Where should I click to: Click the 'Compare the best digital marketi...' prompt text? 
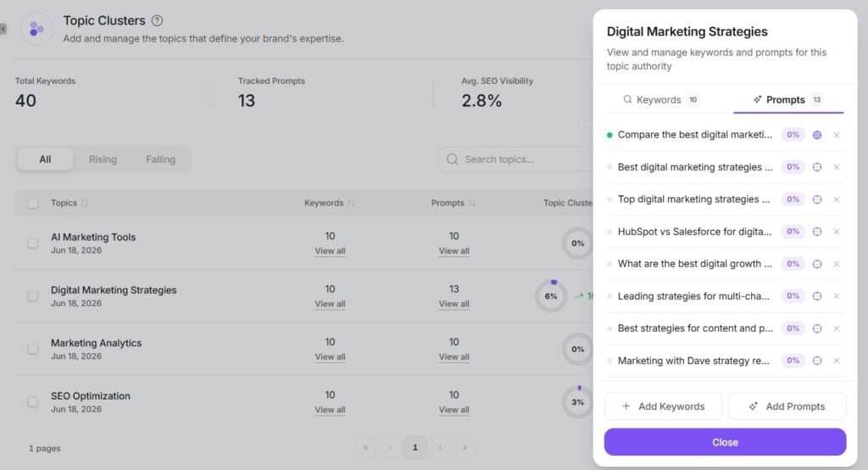695,135
